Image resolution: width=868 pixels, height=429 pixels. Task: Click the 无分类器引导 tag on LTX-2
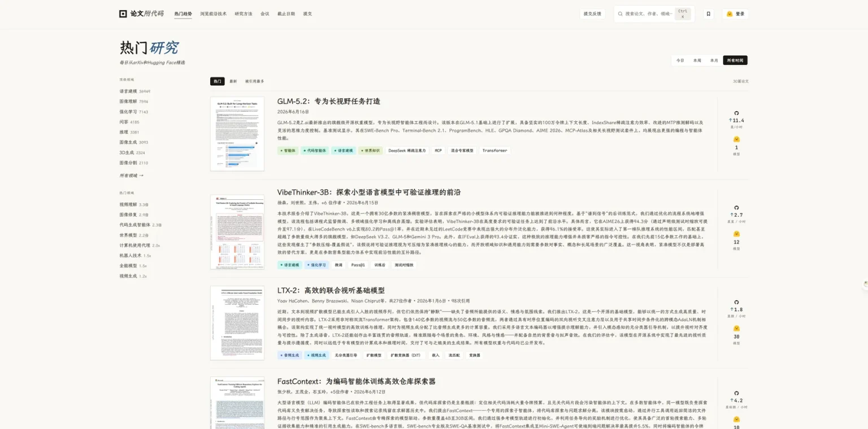coord(346,355)
